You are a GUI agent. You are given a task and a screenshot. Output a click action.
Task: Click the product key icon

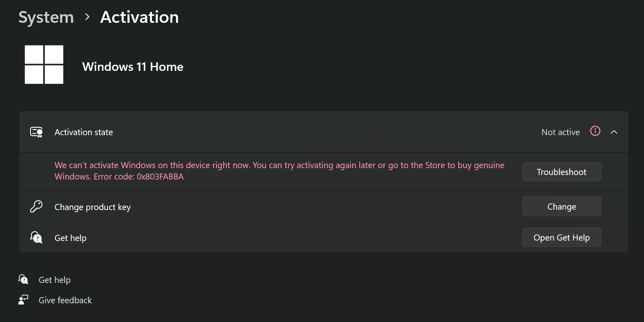click(x=36, y=206)
